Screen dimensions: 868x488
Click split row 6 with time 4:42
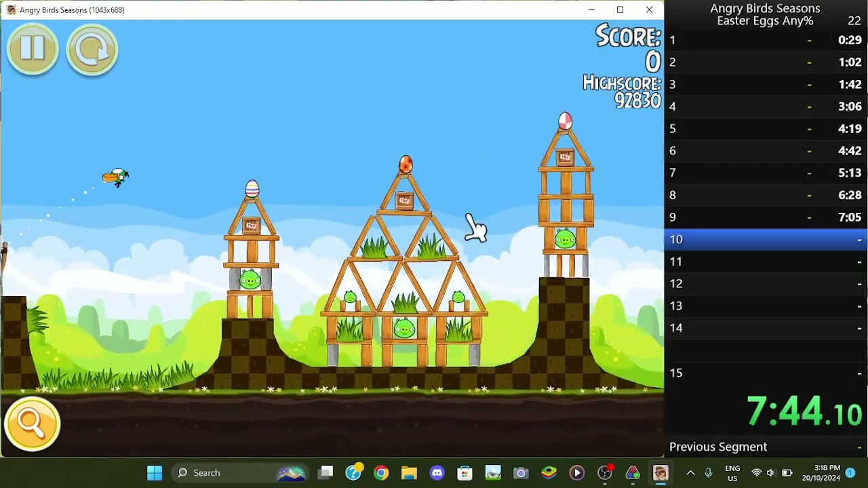point(766,150)
